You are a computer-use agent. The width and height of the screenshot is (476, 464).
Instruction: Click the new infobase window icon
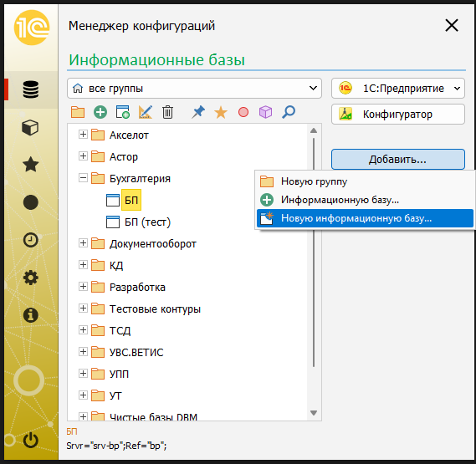[123, 112]
